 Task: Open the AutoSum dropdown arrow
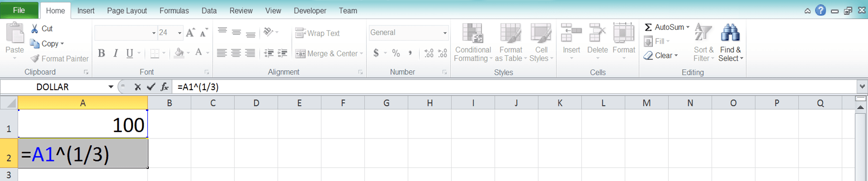(x=688, y=27)
